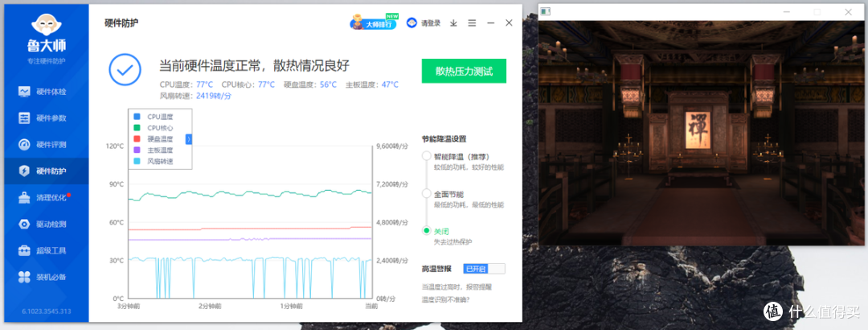Minimize the 鲁大师 window
The width and height of the screenshot is (868, 330).
coord(490,23)
